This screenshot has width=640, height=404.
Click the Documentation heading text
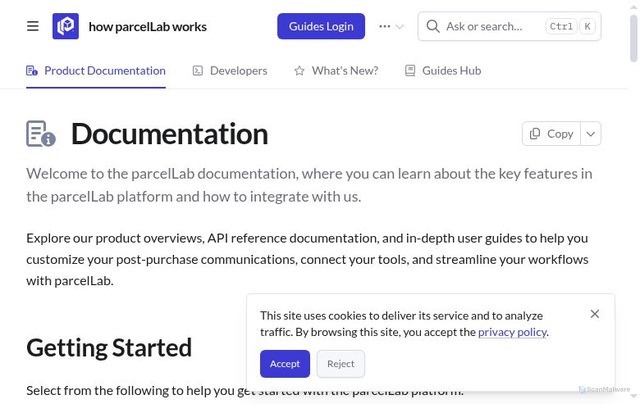point(169,134)
